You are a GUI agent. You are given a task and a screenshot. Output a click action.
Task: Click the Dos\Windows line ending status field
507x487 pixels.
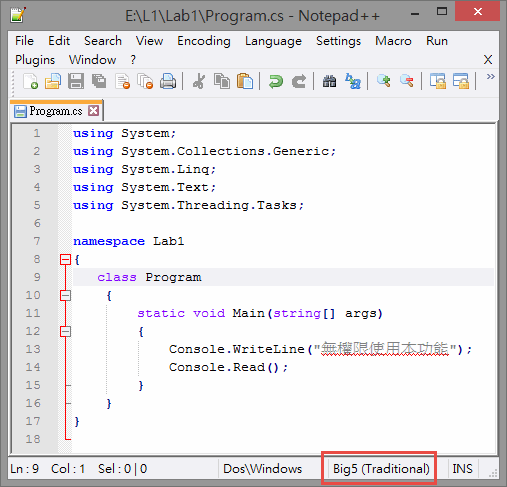[262, 469]
